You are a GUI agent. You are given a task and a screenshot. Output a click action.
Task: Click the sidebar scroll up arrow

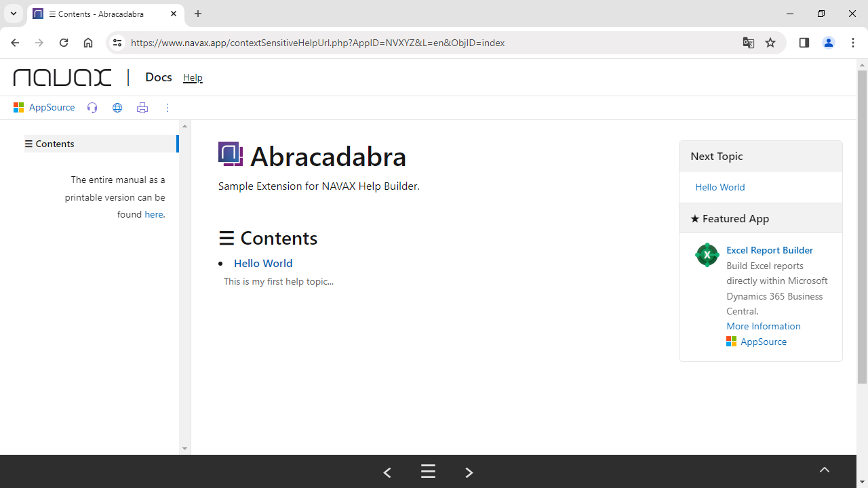pos(185,126)
